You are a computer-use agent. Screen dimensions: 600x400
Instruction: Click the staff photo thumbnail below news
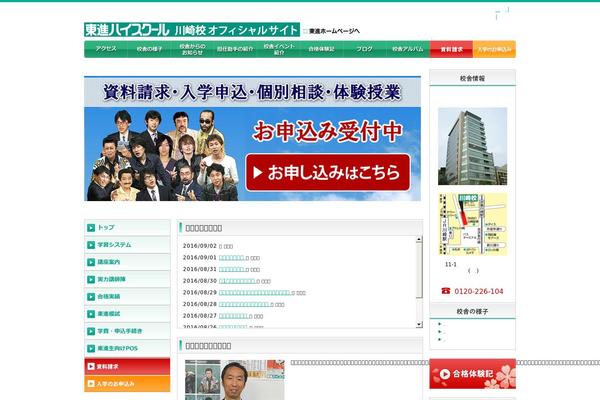[x=235, y=380]
